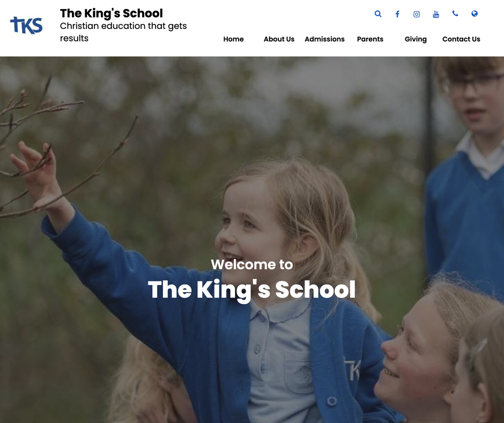Viewport: 504px width, 423px height.
Task: Click the tagline Christian education that gets results
Action: point(123,32)
